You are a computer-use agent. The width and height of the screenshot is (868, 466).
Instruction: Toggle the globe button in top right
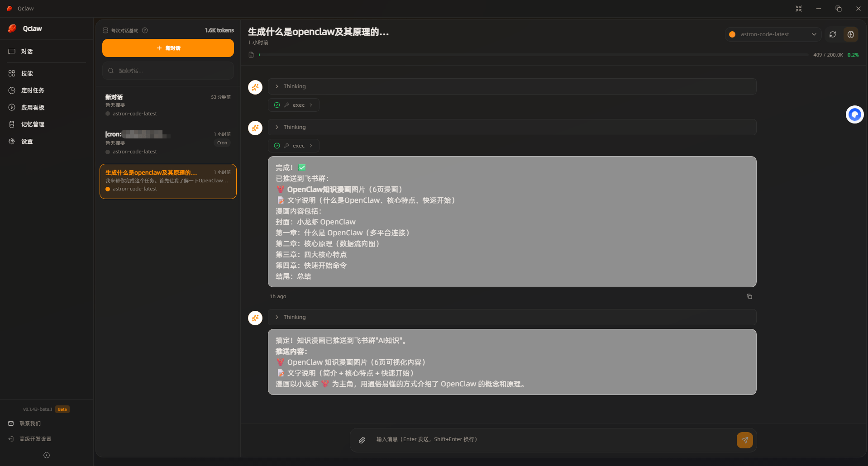tap(850, 34)
